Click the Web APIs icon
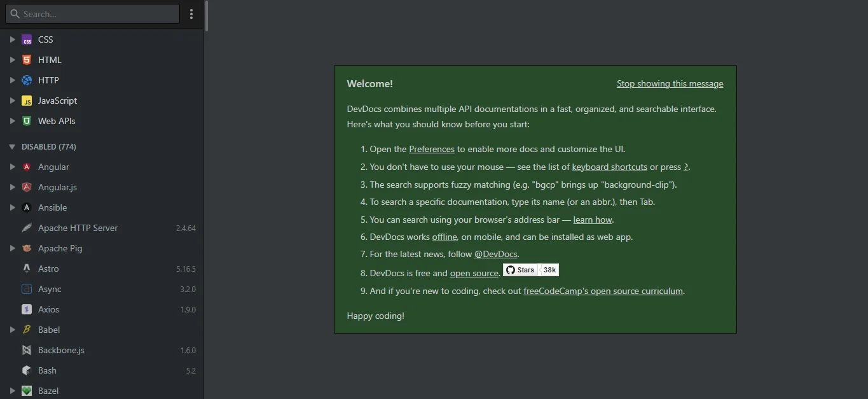Screen dimensions: 868x399 27,121
